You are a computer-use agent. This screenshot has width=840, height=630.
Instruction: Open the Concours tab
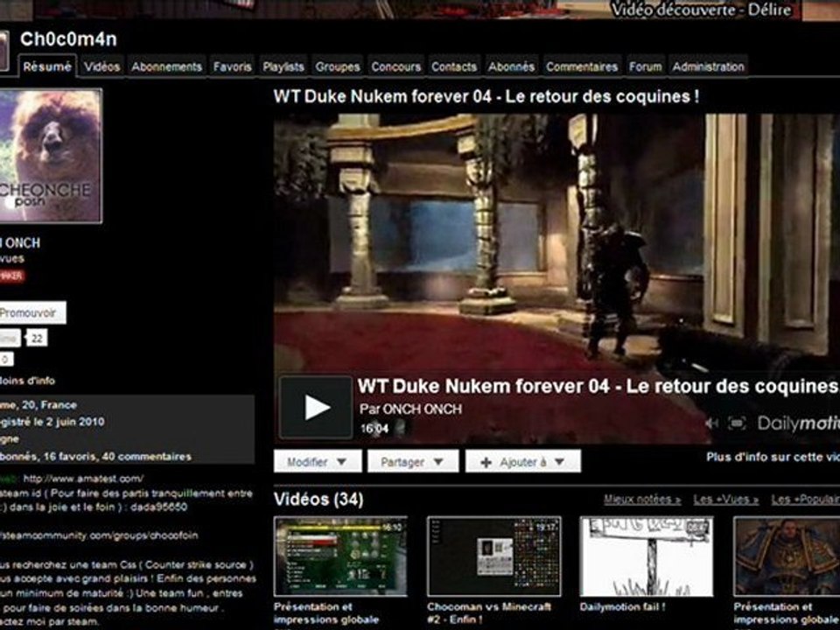tap(395, 67)
